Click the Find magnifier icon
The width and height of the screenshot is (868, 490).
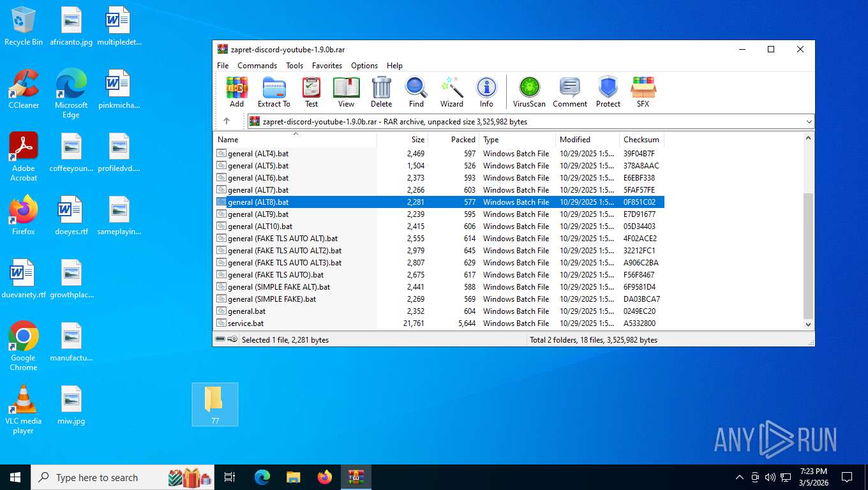pyautogui.click(x=416, y=92)
